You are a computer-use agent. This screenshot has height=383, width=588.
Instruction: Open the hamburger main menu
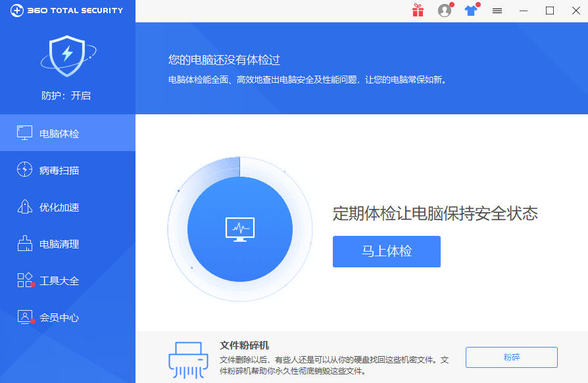point(497,11)
